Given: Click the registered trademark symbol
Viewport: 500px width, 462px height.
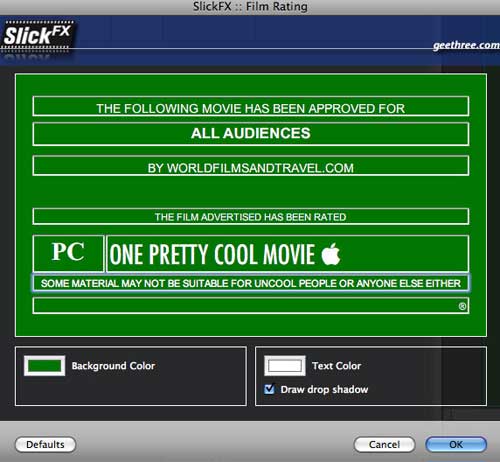Looking at the screenshot, I should pyautogui.click(x=462, y=306).
